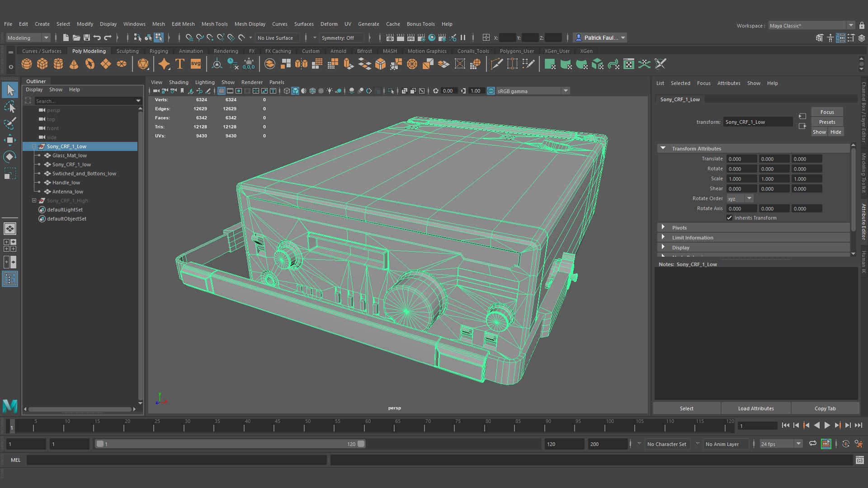Viewport: 868px width, 488px height.
Task: Expand the Sony_CRF_1_High group node
Action: tap(34, 201)
